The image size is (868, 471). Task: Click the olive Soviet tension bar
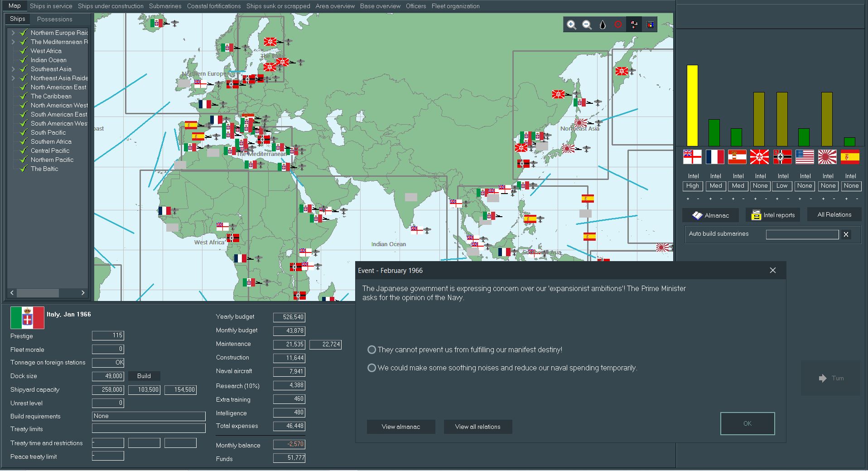tap(759, 119)
